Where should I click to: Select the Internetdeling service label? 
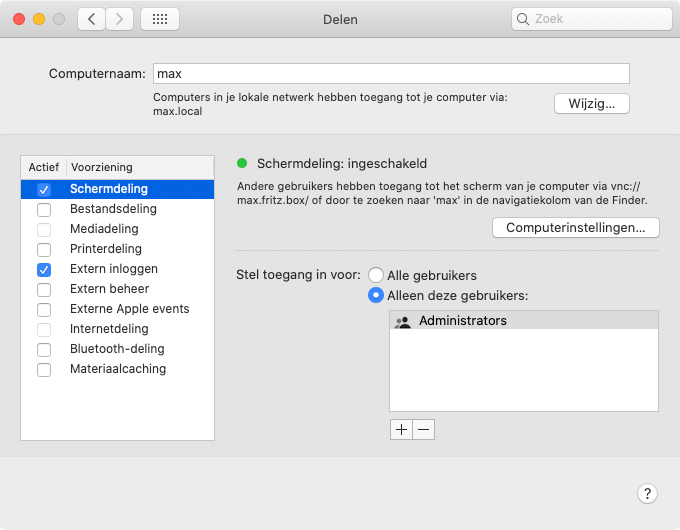(109, 328)
